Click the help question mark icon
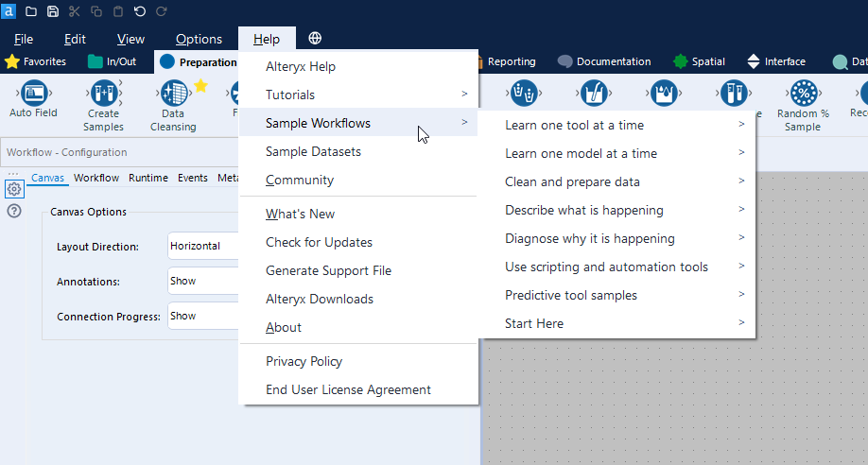The height and width of the screenshot is (465, 868). pyautogui.click(x=14, y=211)
